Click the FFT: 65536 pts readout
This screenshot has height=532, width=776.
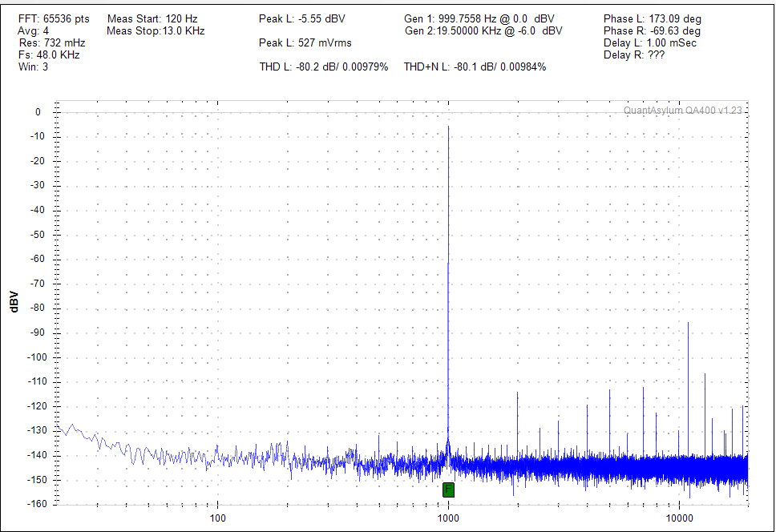54,18
